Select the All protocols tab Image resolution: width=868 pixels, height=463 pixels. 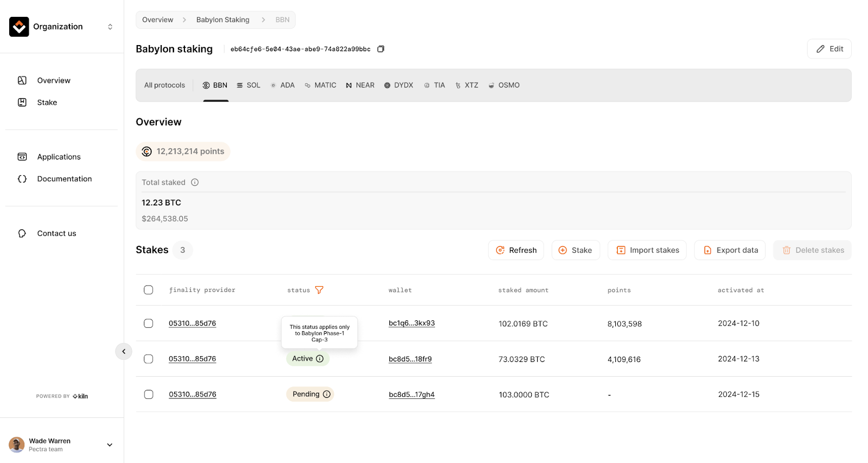(164, 85)
